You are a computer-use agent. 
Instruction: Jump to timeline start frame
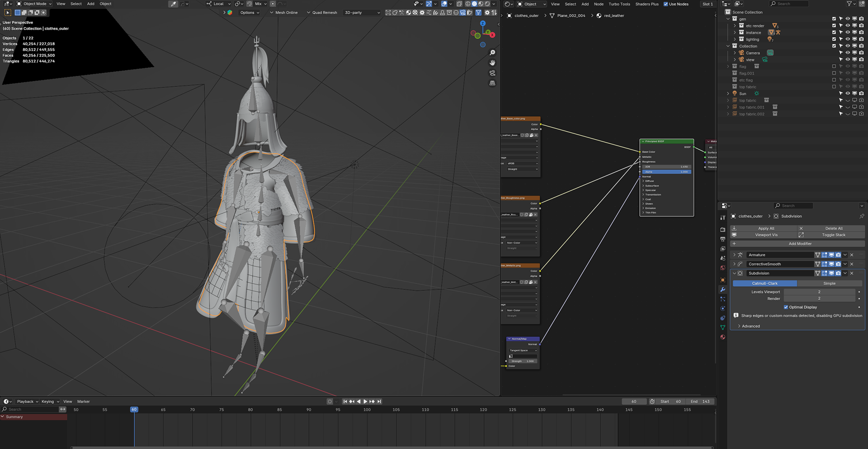(x=345, y=402)
